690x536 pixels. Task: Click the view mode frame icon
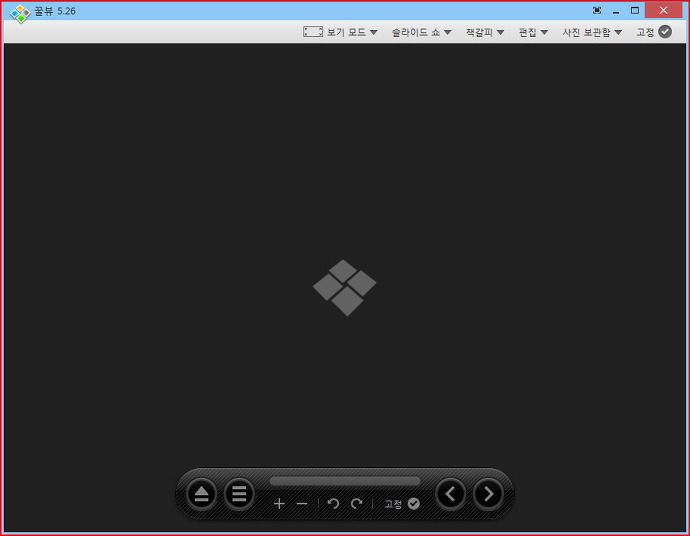tap(313, 32)
